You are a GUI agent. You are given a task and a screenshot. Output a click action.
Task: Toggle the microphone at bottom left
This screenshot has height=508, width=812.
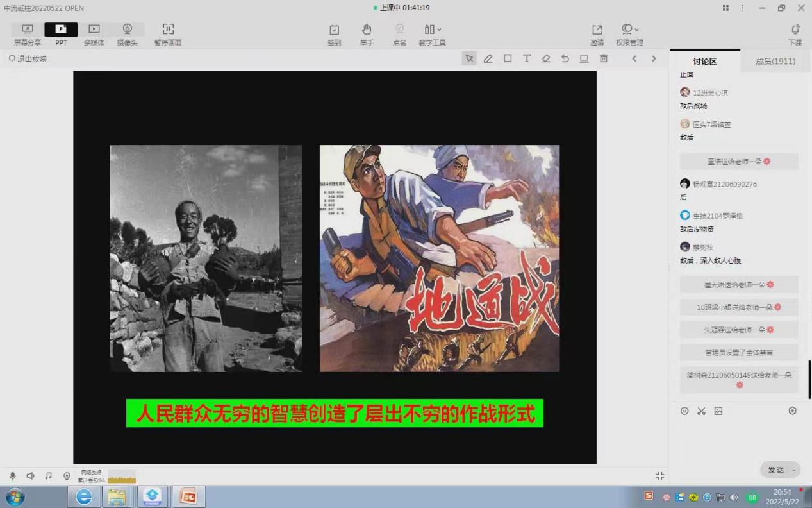click(12, 476)
